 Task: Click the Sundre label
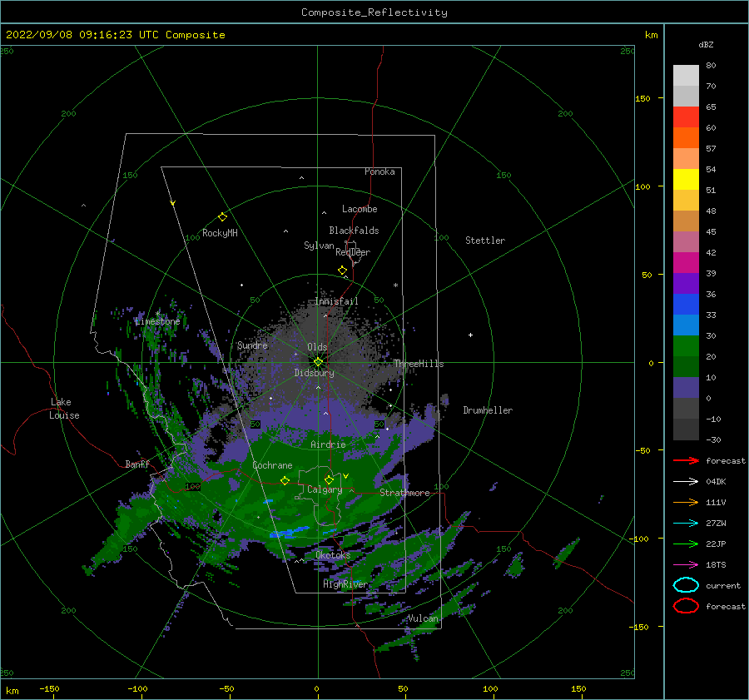[252, 345]
